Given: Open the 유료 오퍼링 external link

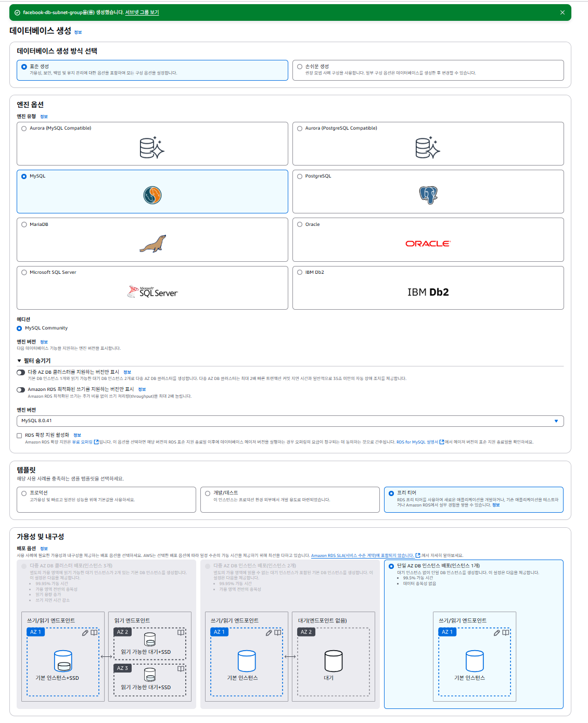Looking at the screenshot, I should (85, 442).
